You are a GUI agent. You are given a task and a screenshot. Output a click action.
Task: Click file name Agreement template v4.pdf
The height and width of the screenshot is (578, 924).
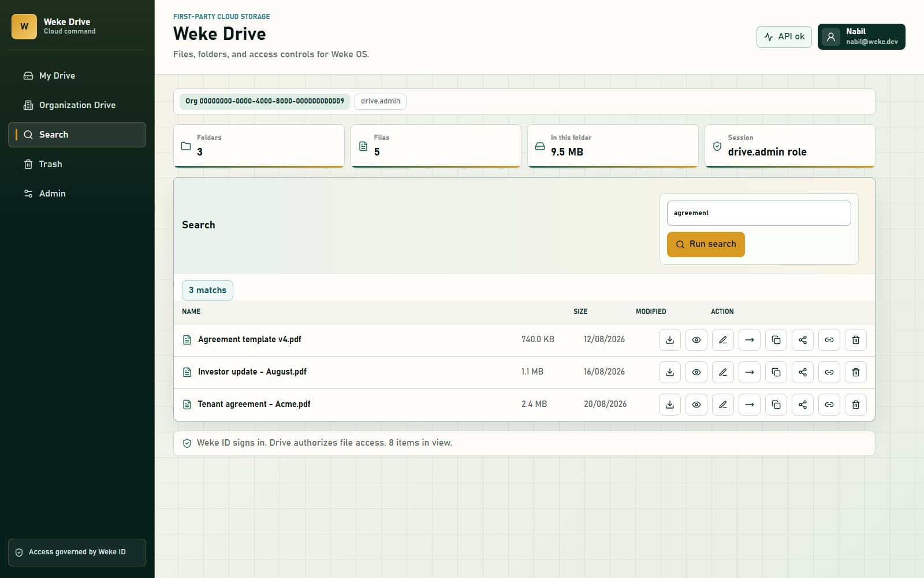click(249, 340)
